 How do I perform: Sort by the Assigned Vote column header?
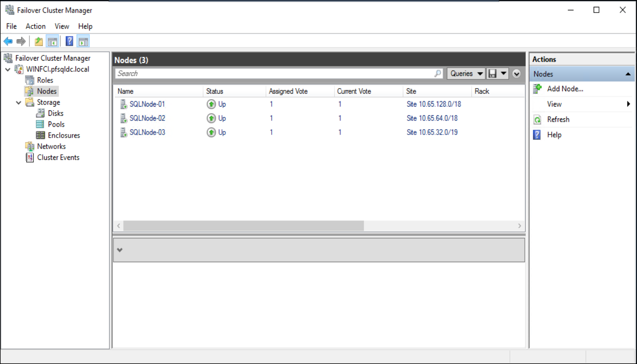tap(300, 92)
